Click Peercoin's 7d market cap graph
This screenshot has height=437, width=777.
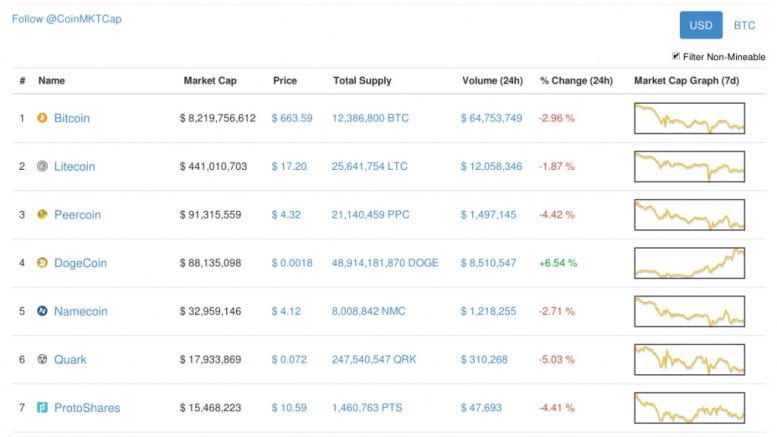click(689, 215)
